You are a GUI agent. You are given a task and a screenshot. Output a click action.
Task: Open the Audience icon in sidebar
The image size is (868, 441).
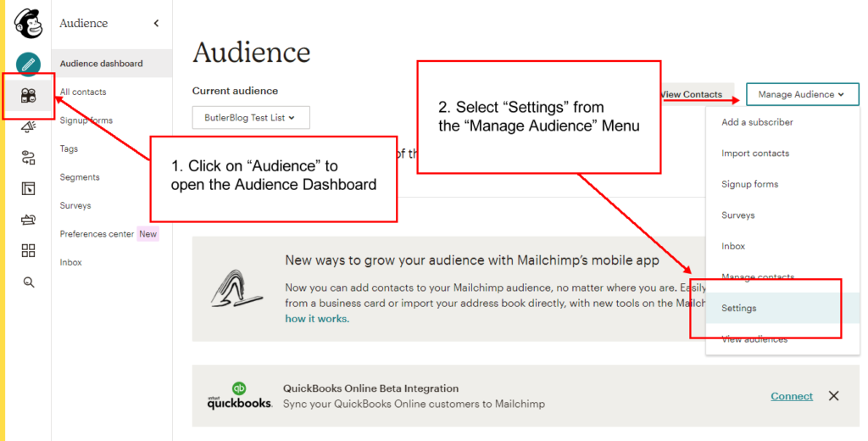click(28, 96)
